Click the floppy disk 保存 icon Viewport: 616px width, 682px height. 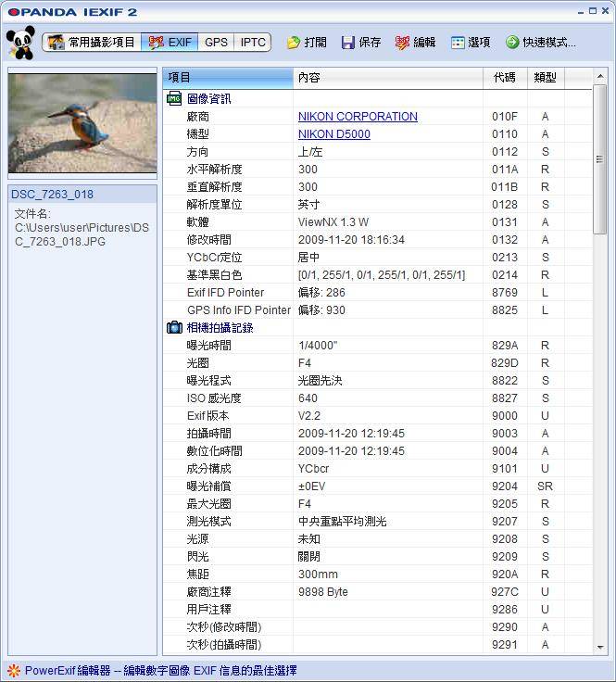[x=347, y=43]
